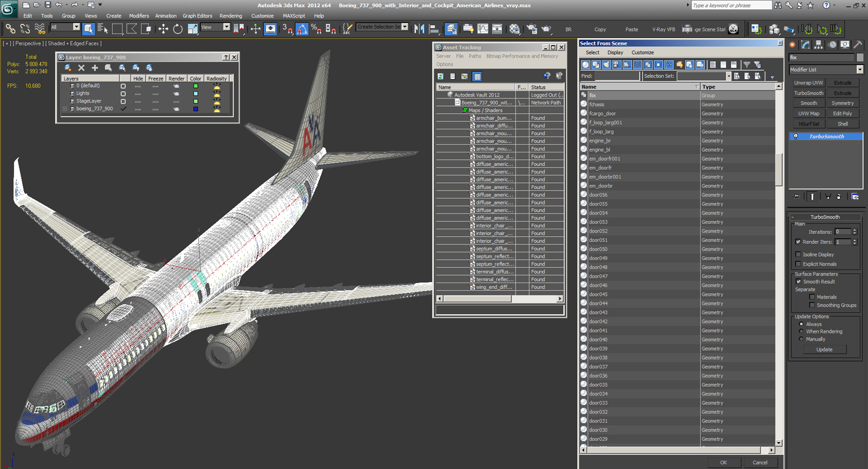Choose the Select and Scale tool

192,29
